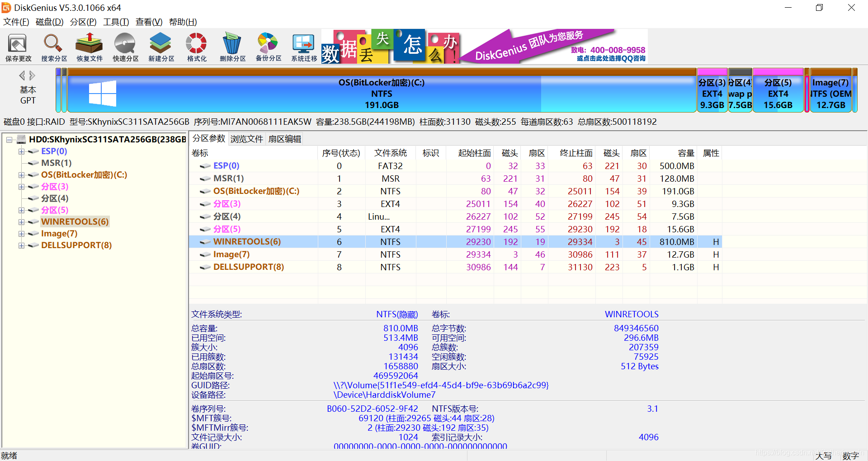The height and width of the screenshot is (461, 868).
Task: Select 分区(5) EXT4 15.6GB block in disk map
Action: (778, 90)
